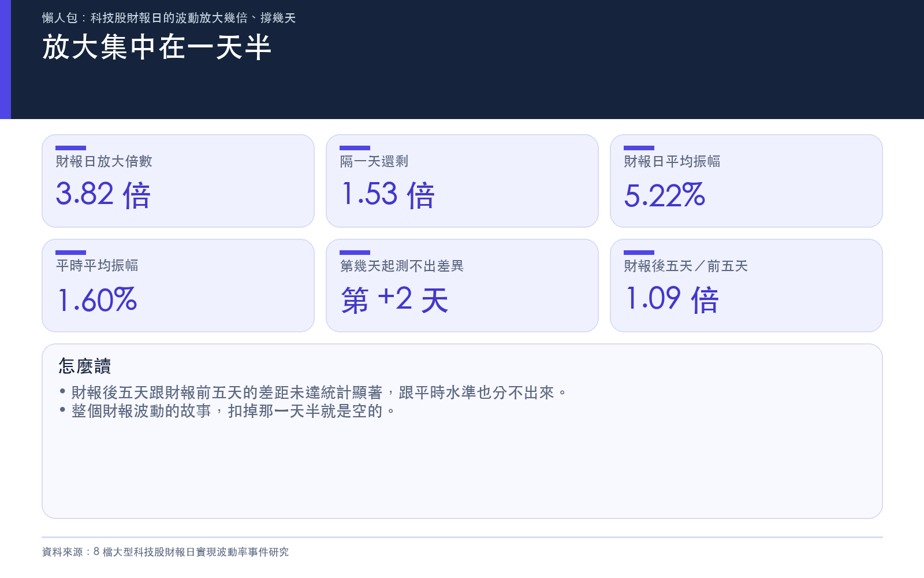Click the value 1.53 倍
924x578 pixels.
(388, 194)
